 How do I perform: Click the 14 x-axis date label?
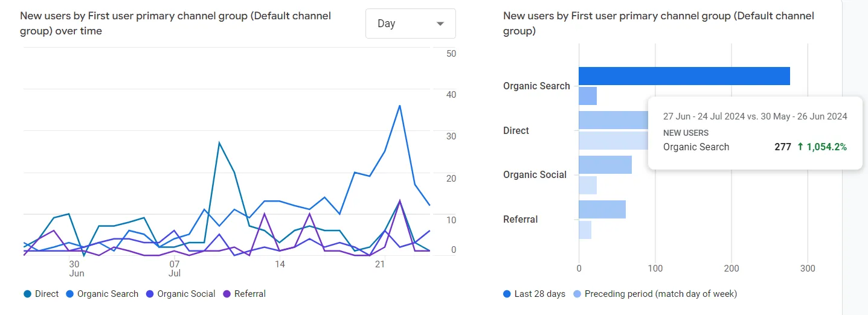click(x=279, y=264)
